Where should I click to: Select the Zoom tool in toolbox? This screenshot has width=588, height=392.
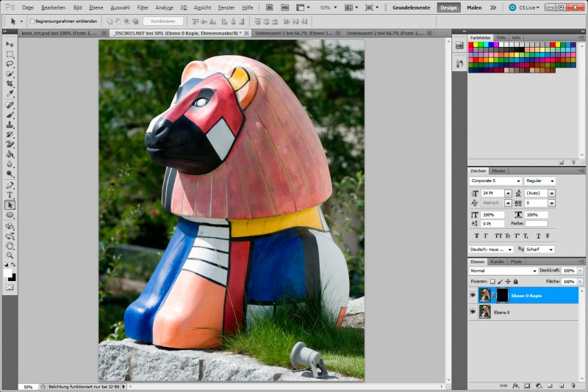(10, 255)
